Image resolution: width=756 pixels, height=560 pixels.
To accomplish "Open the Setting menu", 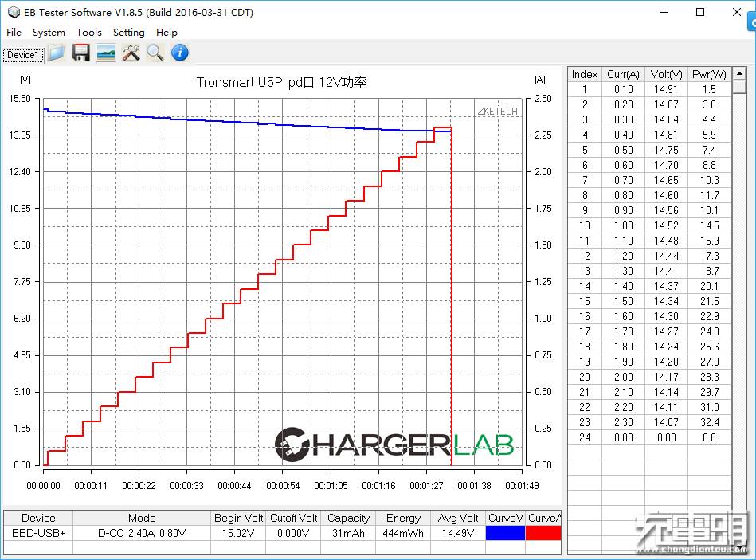I will (129, 33).
